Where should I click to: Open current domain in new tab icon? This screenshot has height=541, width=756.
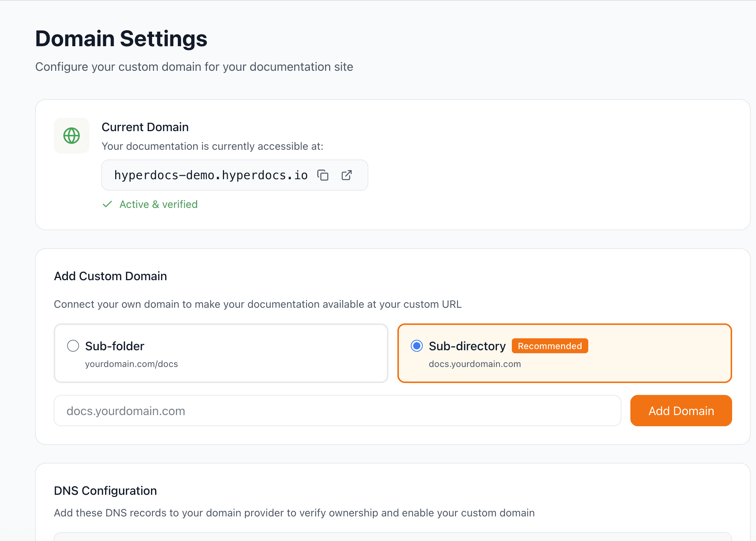347,175
